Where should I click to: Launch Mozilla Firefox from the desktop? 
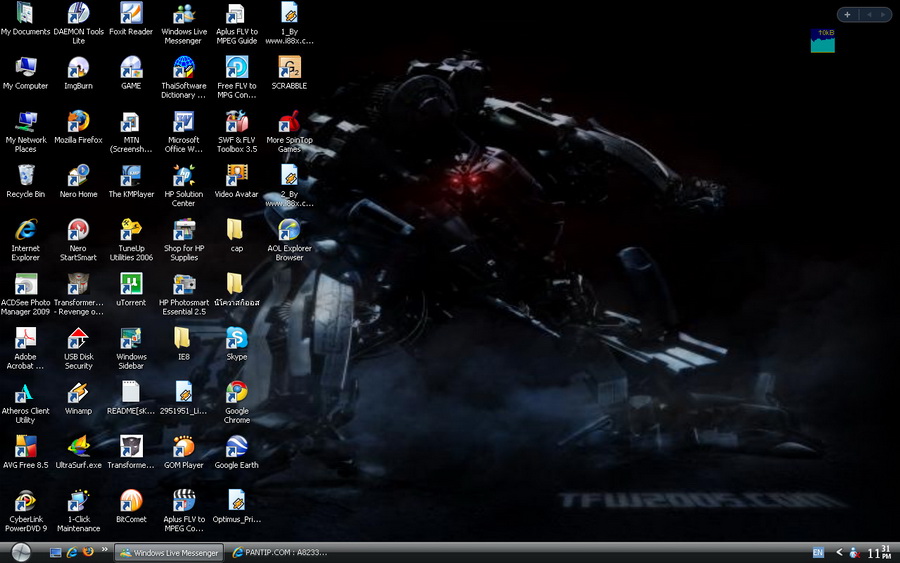click(x=78, y=121)
